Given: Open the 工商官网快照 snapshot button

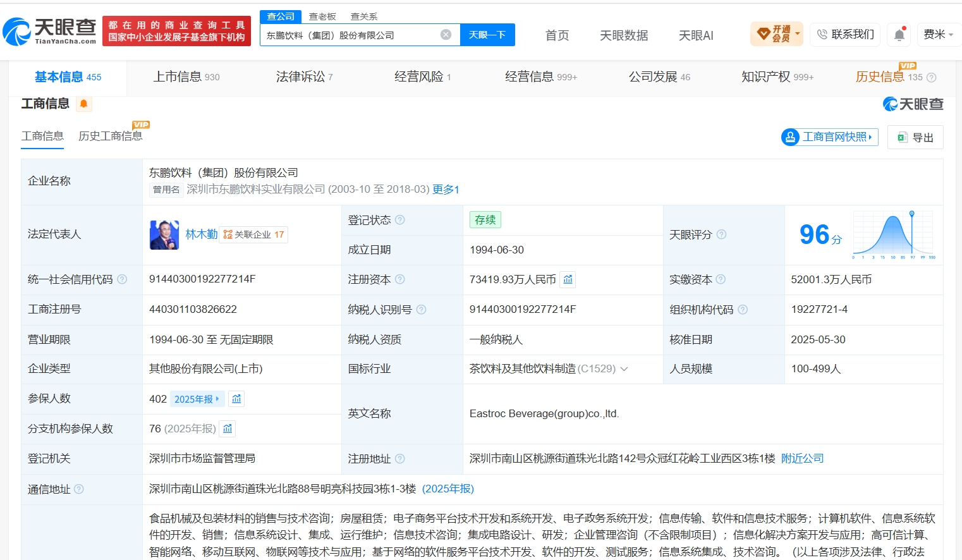Looking at the screenshot, I should click(x=830, y=137).
